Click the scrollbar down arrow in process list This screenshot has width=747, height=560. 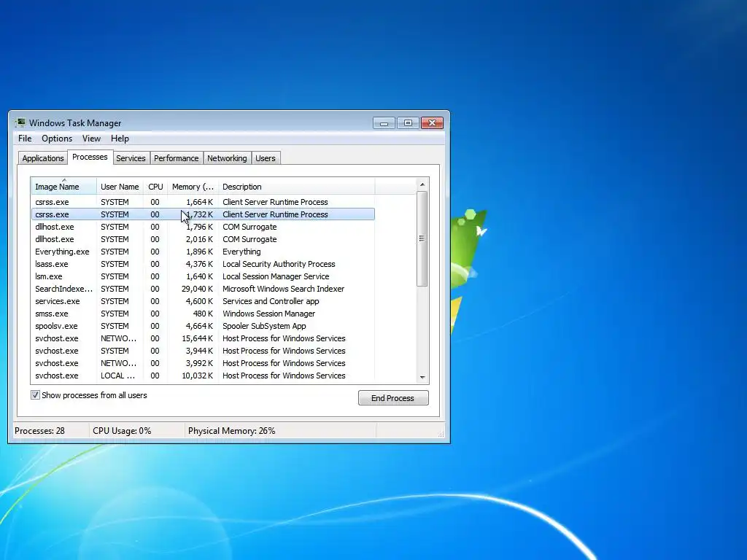[422, 377]
